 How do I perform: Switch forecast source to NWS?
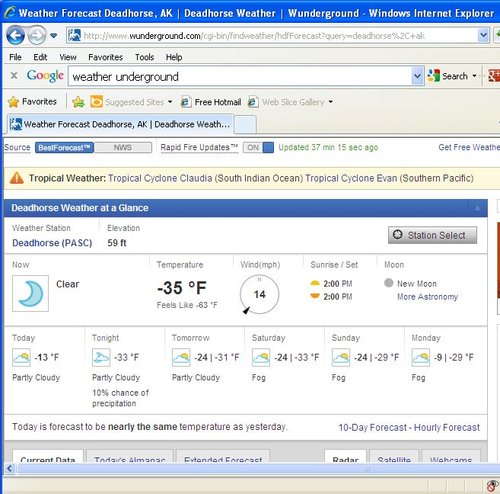(123, 148)
